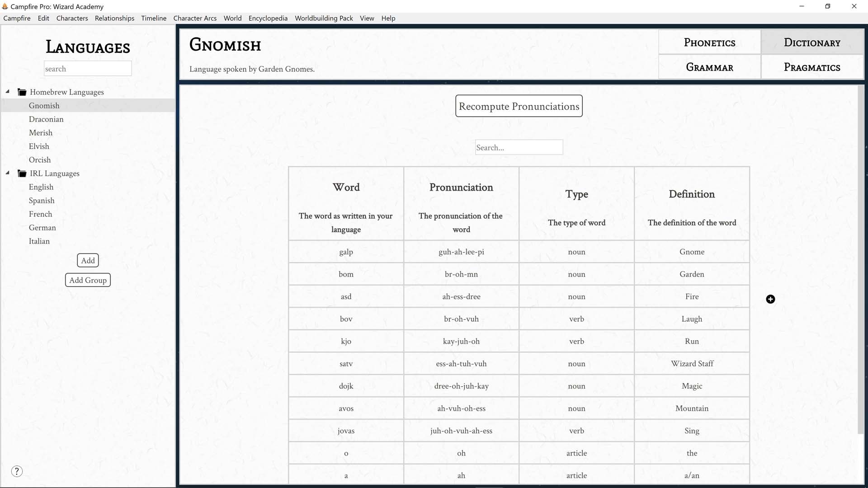
Task: Collapse the Homebrew Languages group
Action: pos(7,91)
